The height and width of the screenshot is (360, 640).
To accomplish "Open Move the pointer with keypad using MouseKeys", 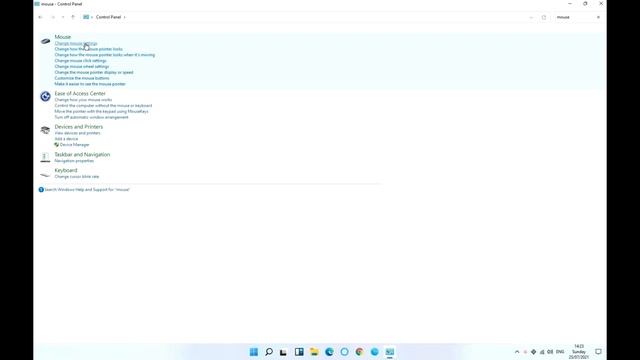I will pos(102,111).
